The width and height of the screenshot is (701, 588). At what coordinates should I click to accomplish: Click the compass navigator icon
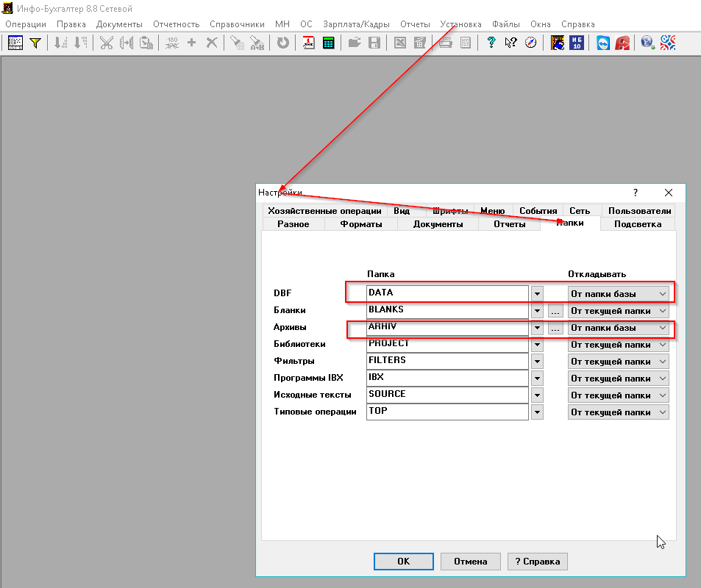[530, 43]
